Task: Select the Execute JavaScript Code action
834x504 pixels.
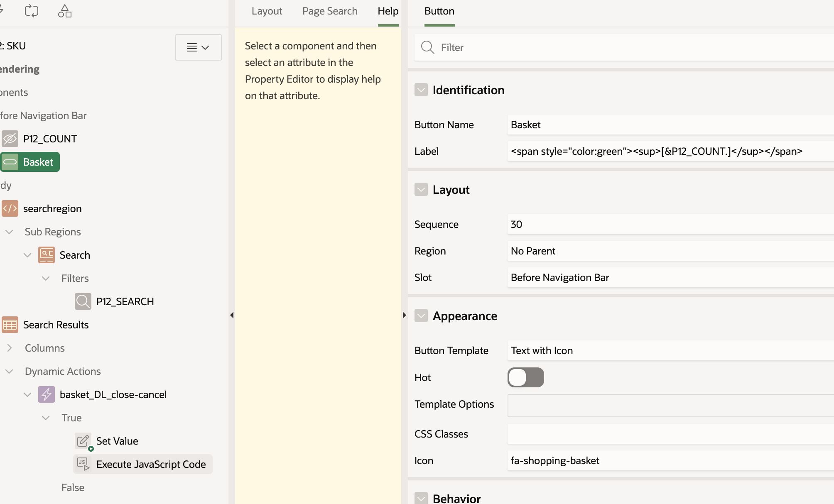Action: click(x=151, y=464)
